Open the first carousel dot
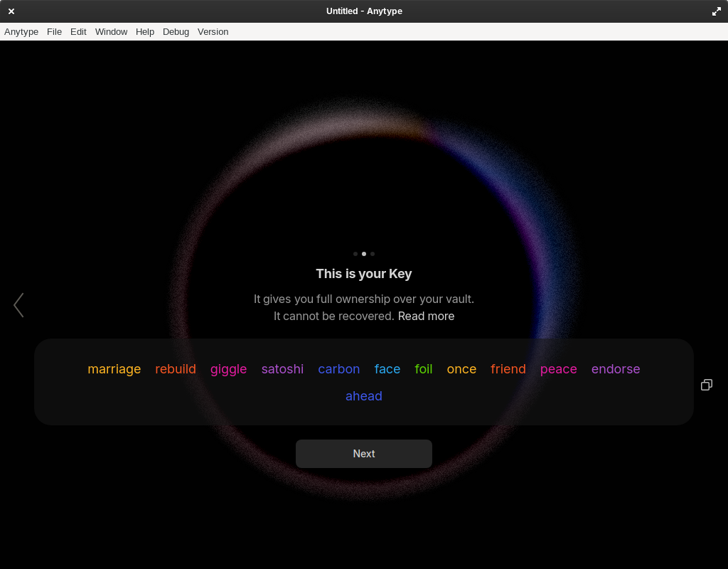The image size is (728, 569). (x=355, y=253)
